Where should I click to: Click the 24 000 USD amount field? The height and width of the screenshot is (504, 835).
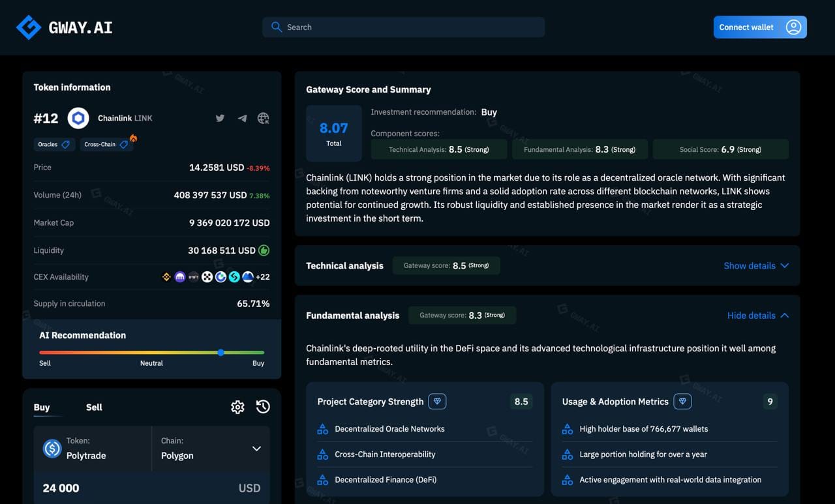[x=151, y=488]
